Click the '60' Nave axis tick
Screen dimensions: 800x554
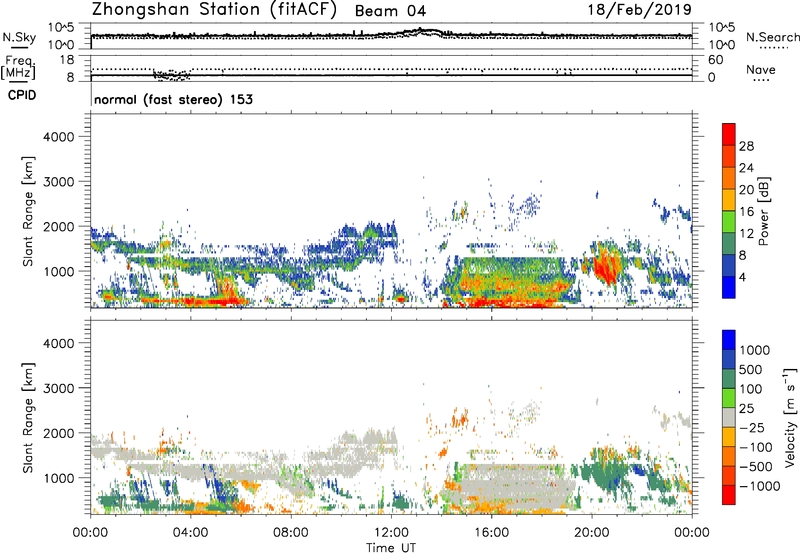[x=716, y=60]
